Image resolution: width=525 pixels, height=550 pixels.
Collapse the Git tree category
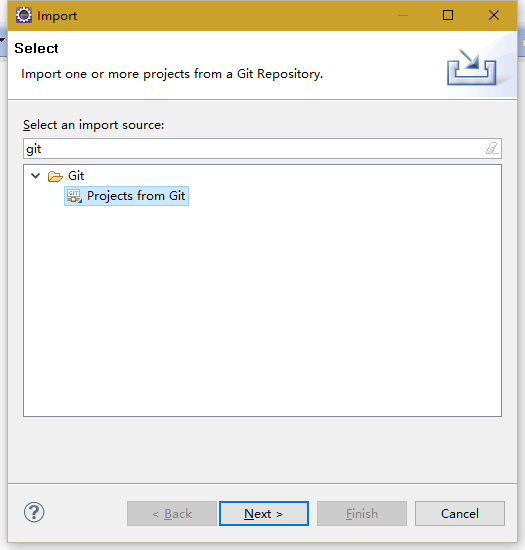click(35, 175)
